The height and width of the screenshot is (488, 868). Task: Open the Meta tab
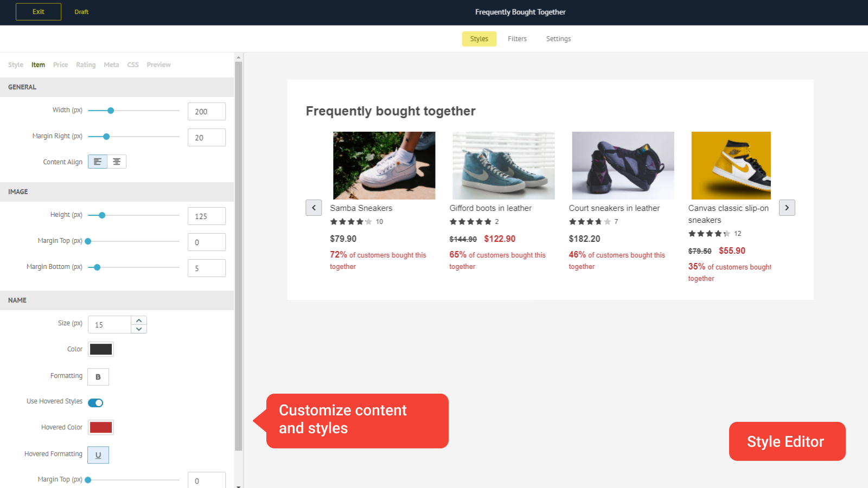[x=111, y=65]
